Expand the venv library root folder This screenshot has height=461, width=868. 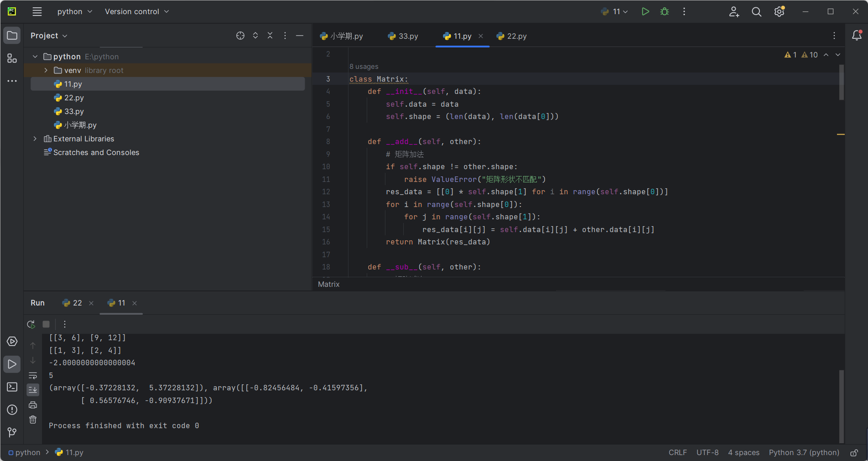point(46,70)
